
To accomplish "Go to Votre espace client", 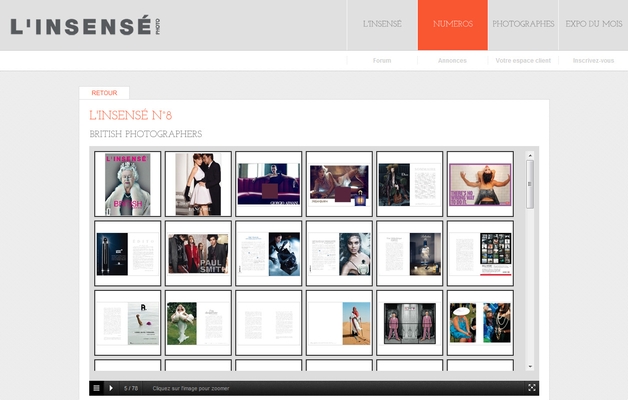I will 523,60.
